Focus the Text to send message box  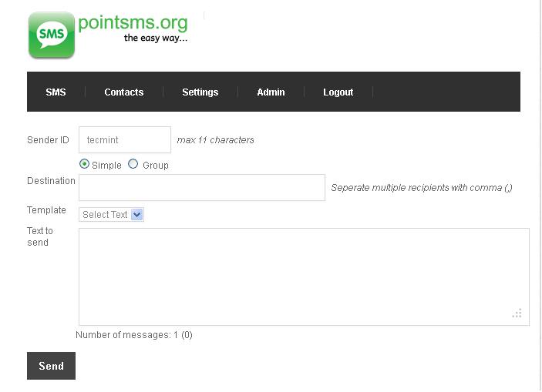point(304,276)
